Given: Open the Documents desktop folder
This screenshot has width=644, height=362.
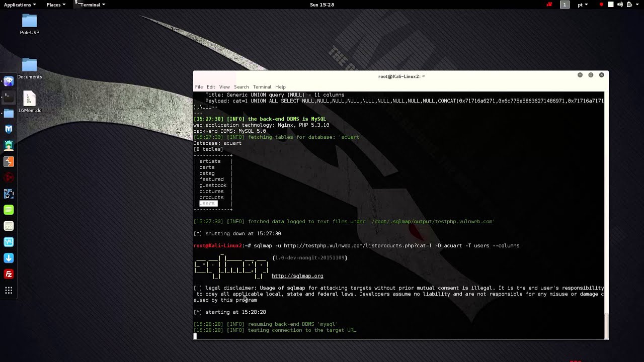Looking at the screenshot, I should tap(30, 69).
